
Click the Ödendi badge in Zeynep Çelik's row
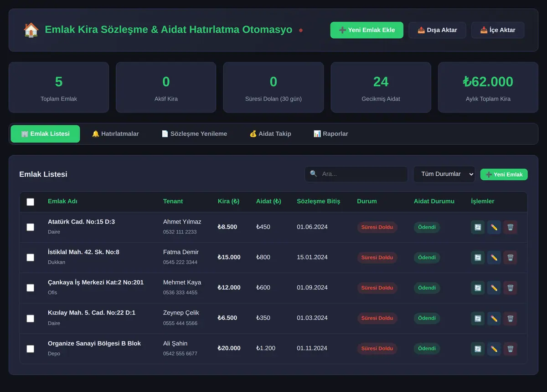[x=427, y=318]
